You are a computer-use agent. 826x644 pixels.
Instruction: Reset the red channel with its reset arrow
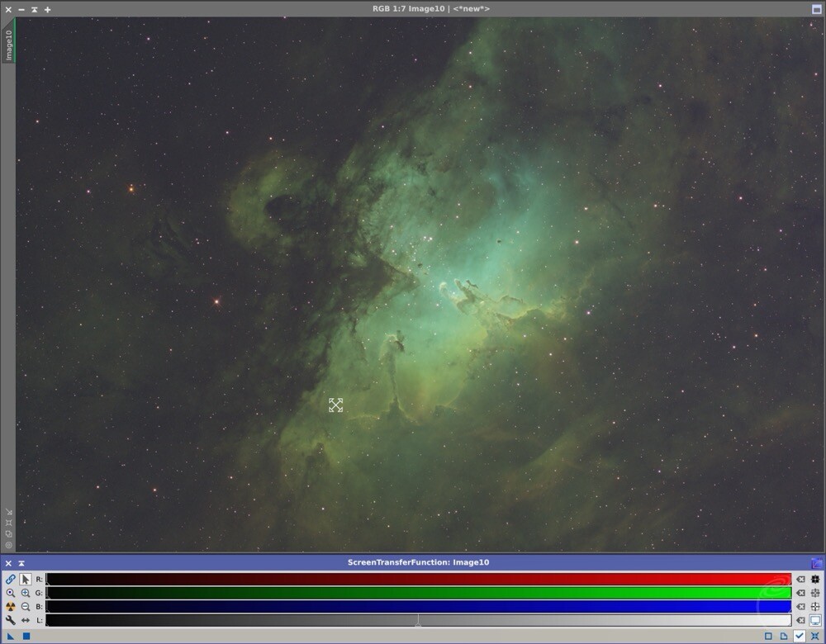[800, 580]
